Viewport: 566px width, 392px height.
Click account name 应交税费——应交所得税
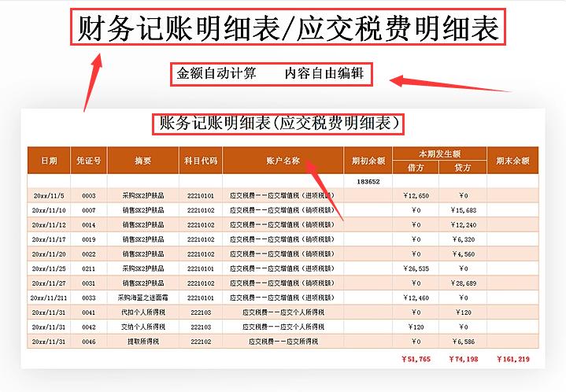283,342
